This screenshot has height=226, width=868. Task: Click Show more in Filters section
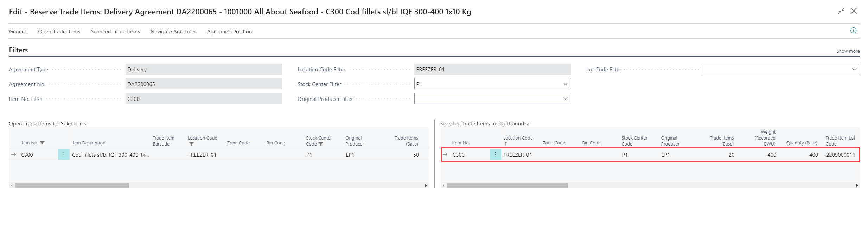(848, 51)
